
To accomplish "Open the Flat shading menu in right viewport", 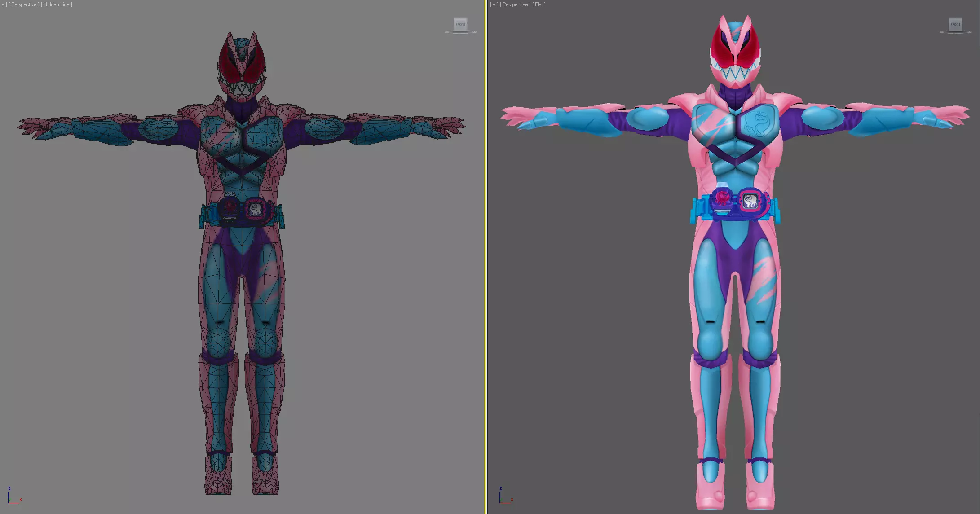I will click(539, 4).
